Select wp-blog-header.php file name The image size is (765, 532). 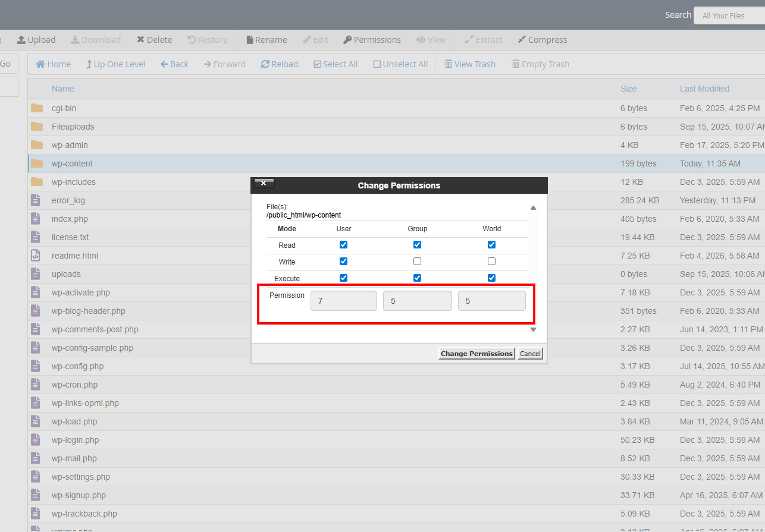tap(89, 311)
